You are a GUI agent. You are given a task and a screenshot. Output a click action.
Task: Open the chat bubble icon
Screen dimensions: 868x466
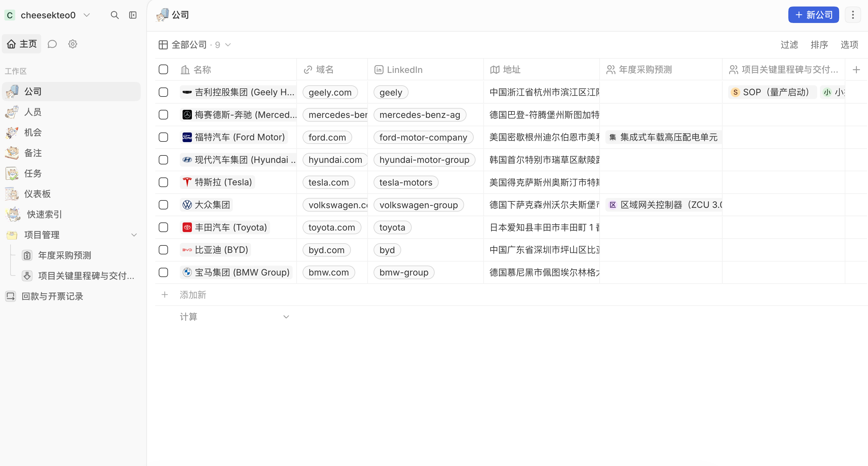pos(52,44)
